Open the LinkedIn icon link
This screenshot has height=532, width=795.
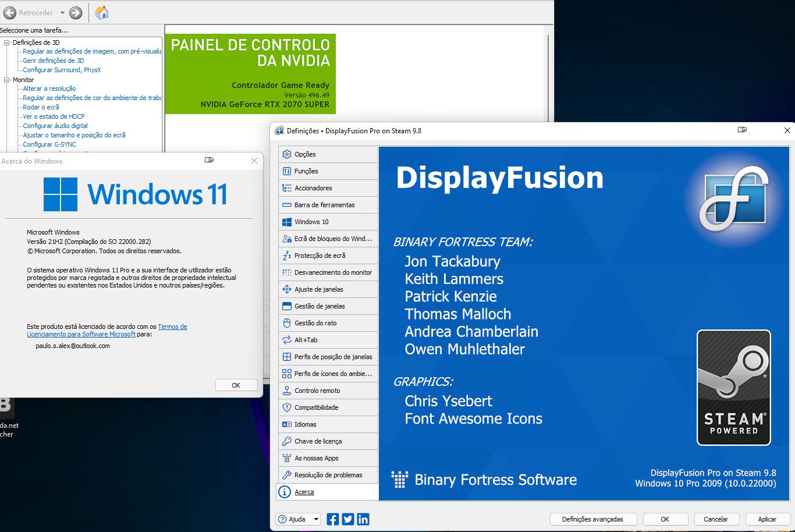click(x=363, y=519)
